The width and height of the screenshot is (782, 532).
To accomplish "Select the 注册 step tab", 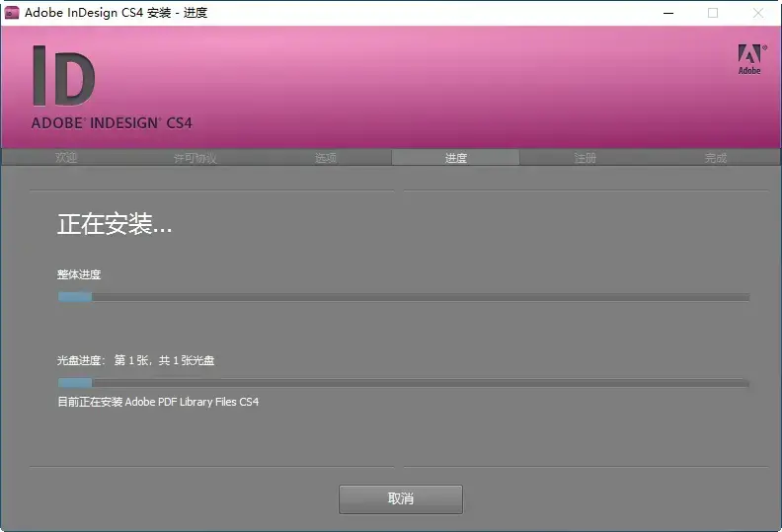I will coord(585,158).
